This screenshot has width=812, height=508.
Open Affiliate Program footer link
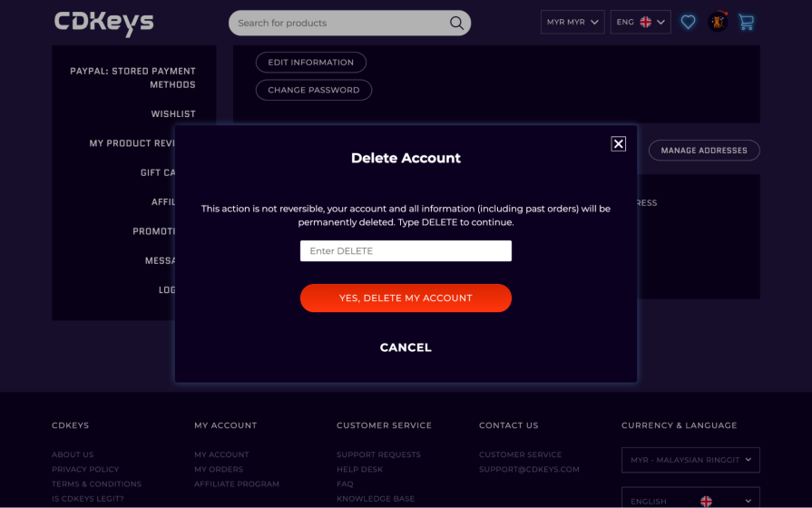point(237,484)
